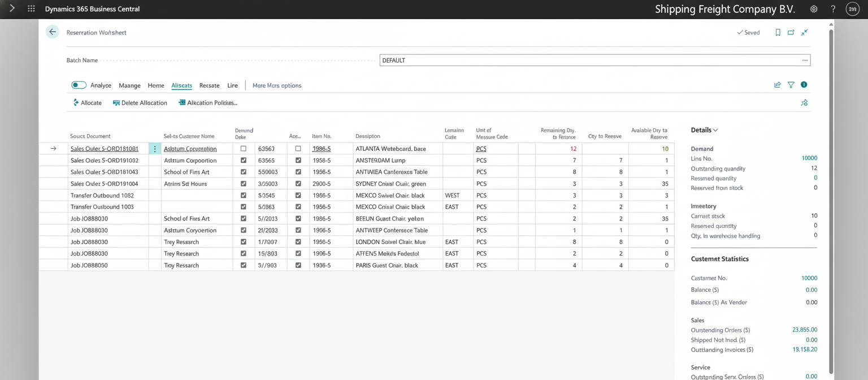Viewport: 868px width, 380px height.
Task: Click the vertical scrollbar on the right
Action: pos(831,198)
